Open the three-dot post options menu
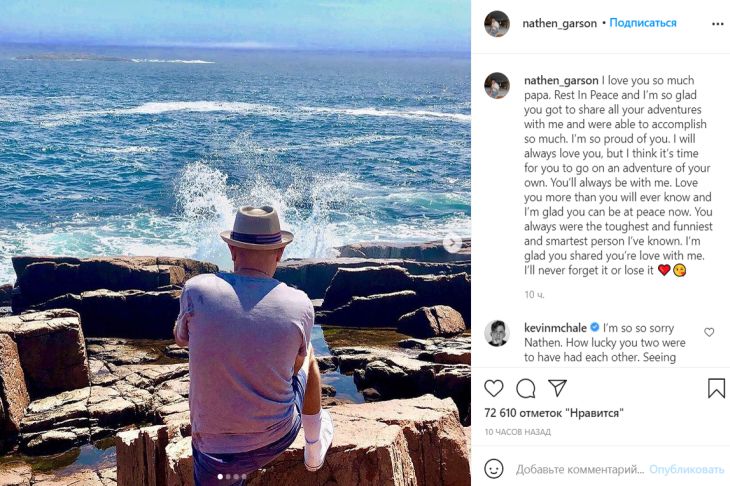The width and height of the screenshot is (730, 486). 717,23
